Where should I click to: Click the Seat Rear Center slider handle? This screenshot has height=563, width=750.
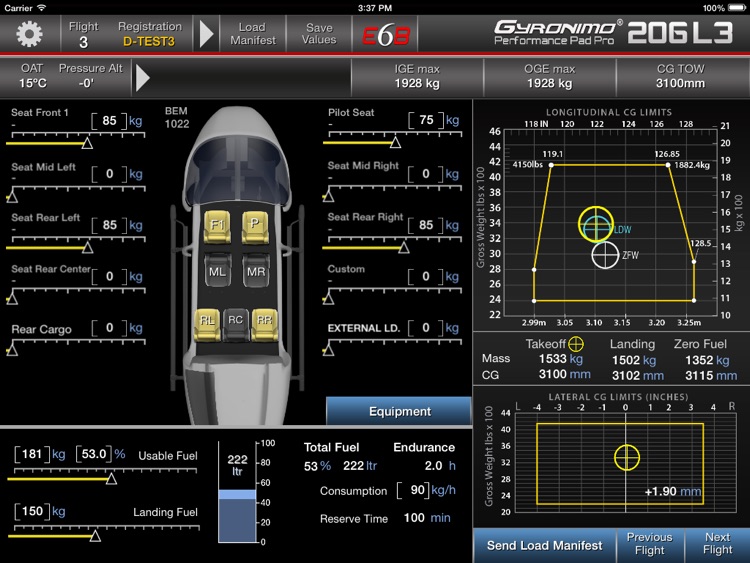(12, 299)
